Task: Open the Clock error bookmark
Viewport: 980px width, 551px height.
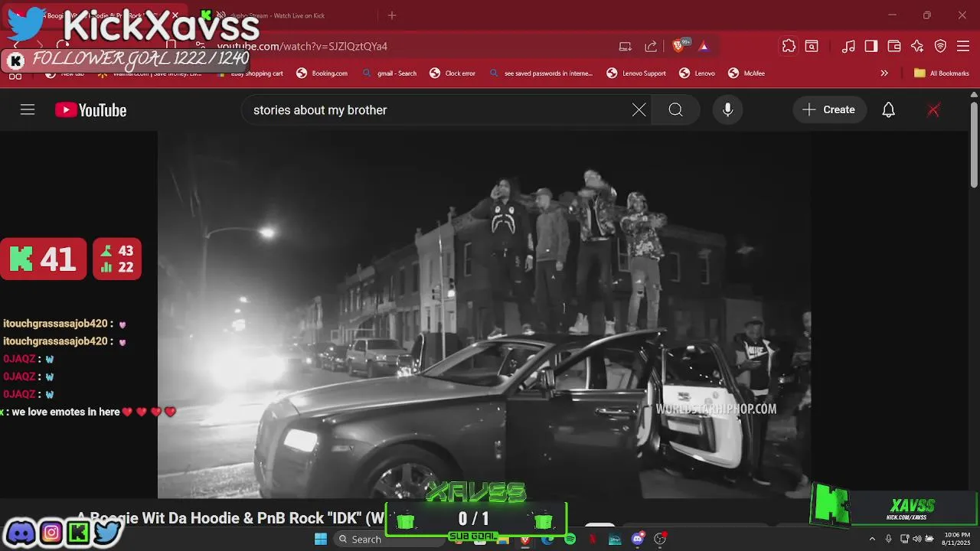Action: click(452, 73)
